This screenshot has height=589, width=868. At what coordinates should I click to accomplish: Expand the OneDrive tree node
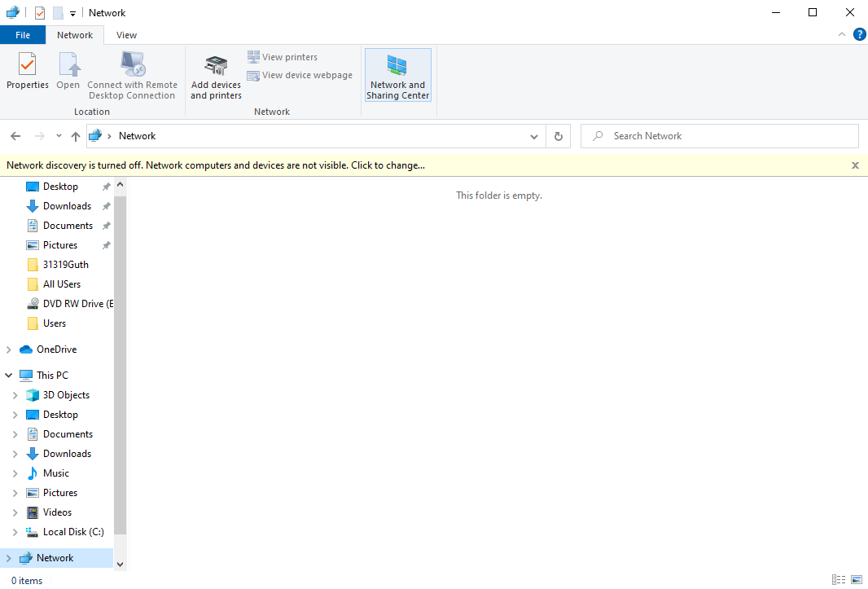point(9,349)
